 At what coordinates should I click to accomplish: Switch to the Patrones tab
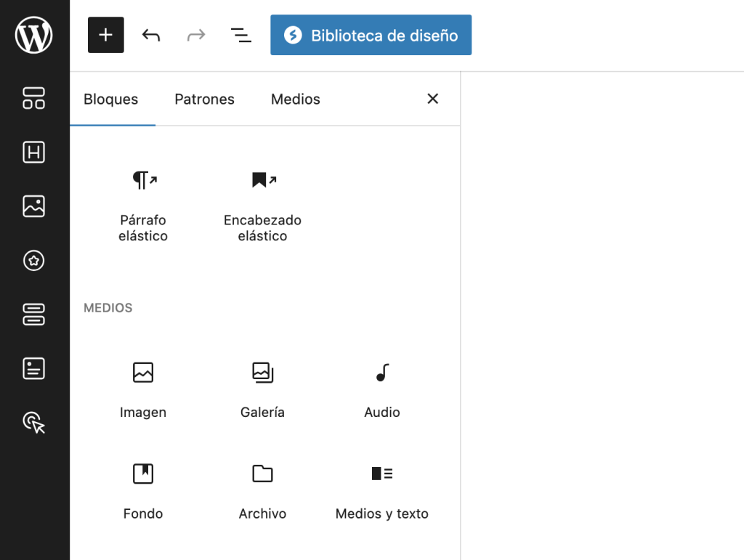[204, 99]
